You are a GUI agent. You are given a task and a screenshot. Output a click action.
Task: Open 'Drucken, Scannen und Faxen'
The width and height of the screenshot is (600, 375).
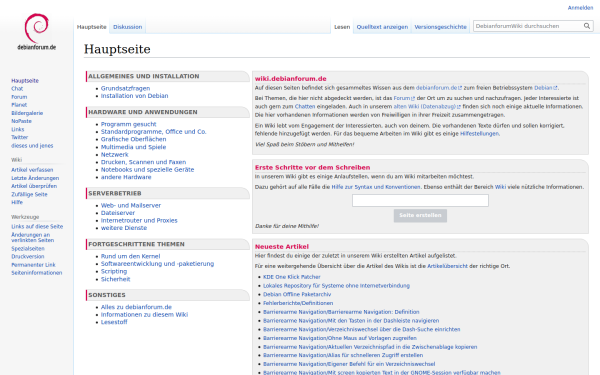pos(143,162)
